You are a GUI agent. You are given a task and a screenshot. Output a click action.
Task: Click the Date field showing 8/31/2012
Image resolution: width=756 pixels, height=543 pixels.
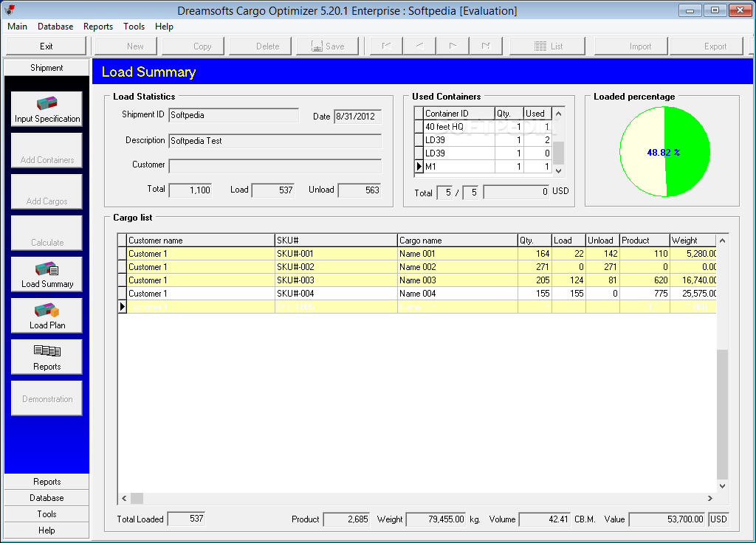click(358, 117)
